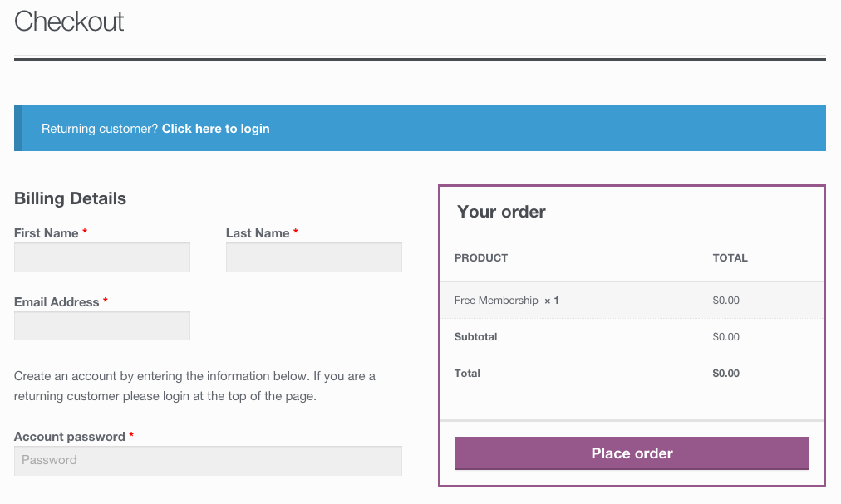
Task: Click the Checkout page heading
Action: coord(69,22)
